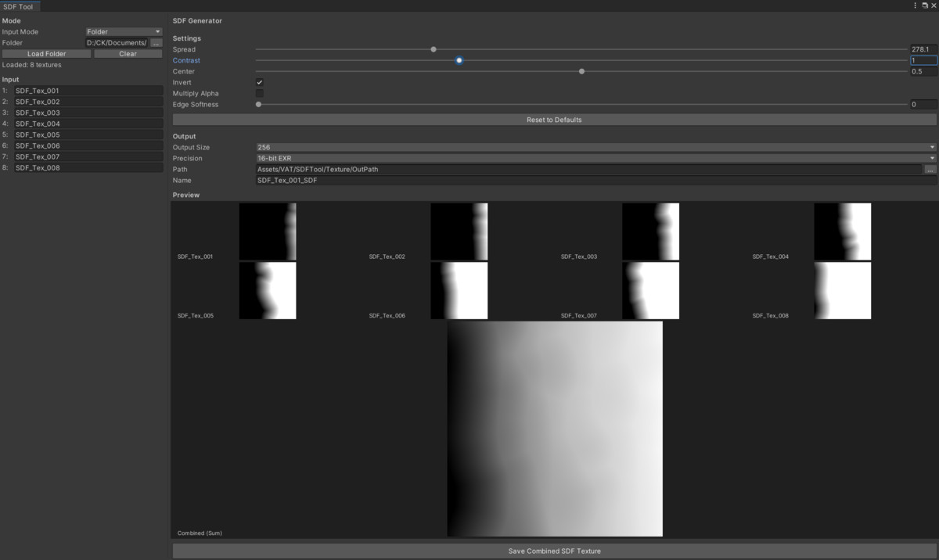Select input slot 1 SDF_Tex_001
Screen dimensions: 939x560
click(x=88, y=91)
